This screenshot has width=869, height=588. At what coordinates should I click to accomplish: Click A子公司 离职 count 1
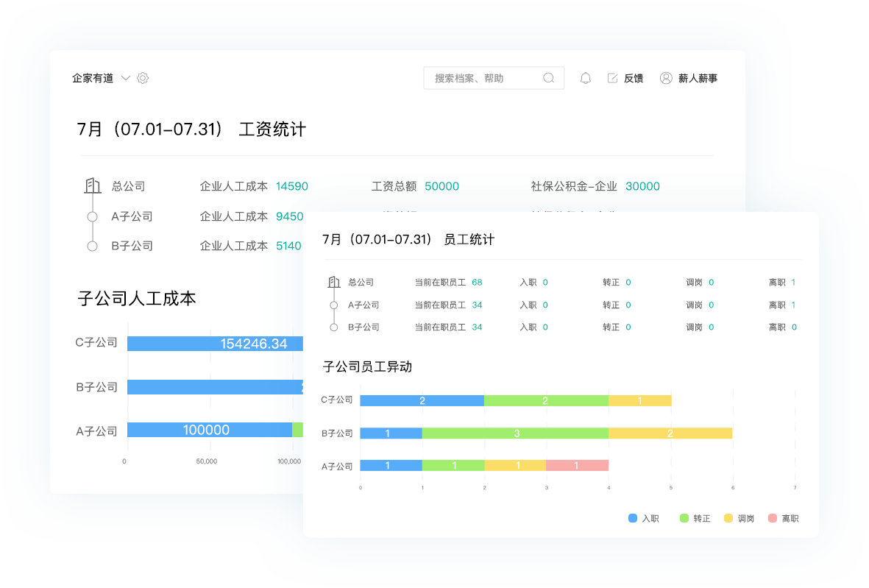click(794, 305)
